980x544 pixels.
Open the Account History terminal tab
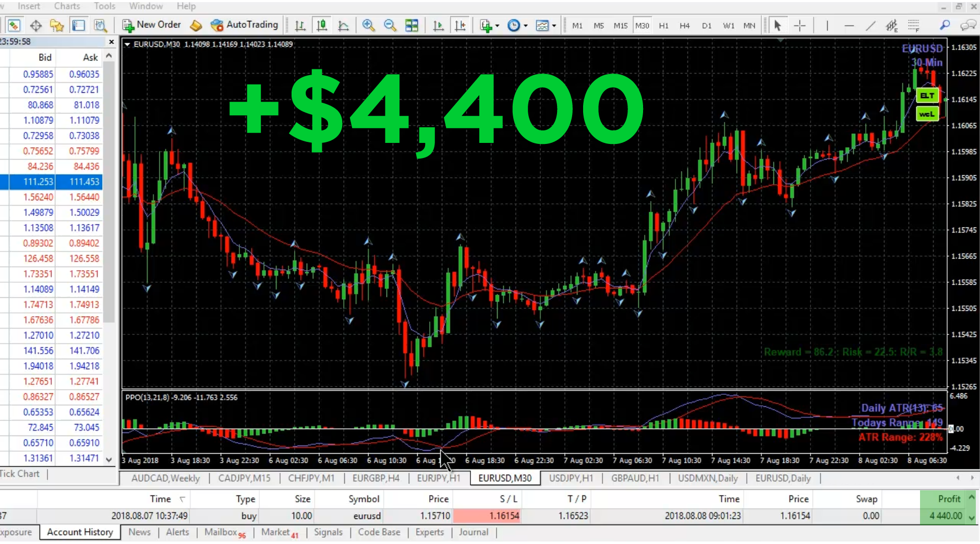[80, 532]
